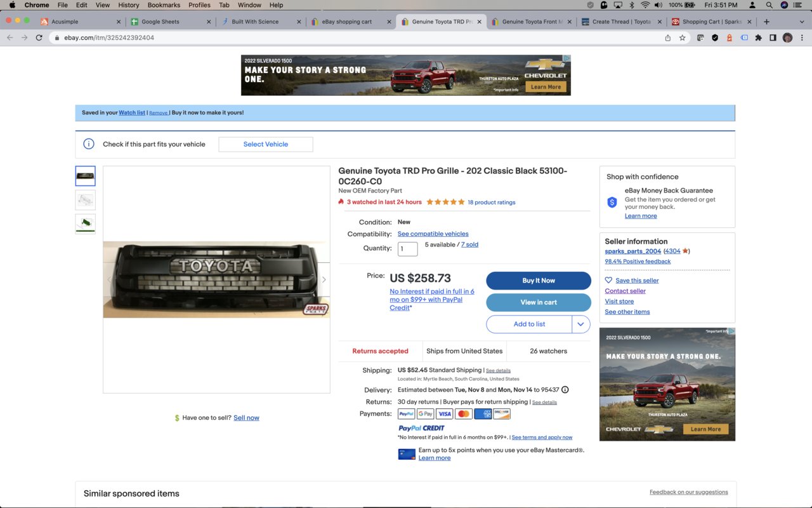Switch to the Create Thread Toyota tab
812x508 pixels.
[622, 22]
